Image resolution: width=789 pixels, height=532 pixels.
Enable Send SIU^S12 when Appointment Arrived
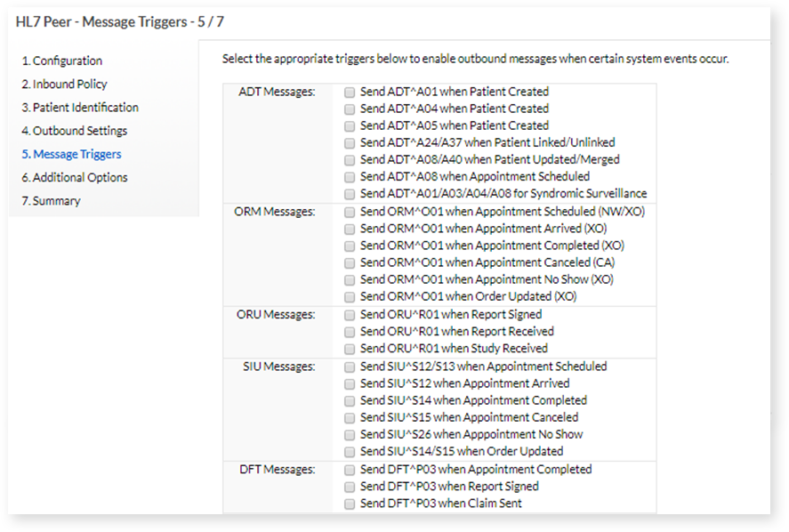tap(350, 383)
